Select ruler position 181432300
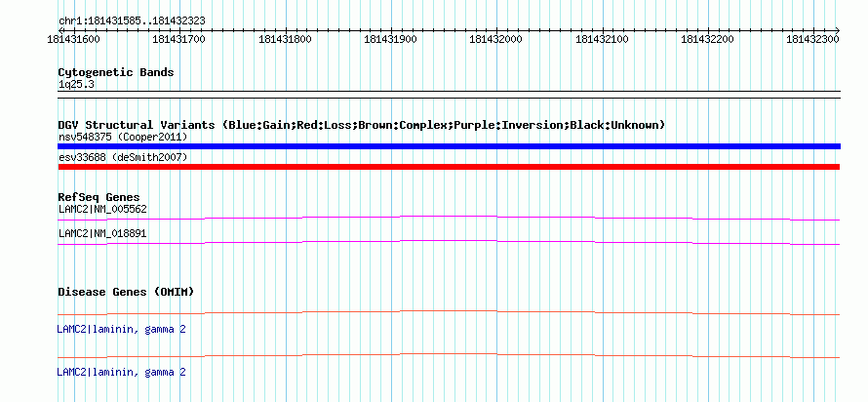The image size is (868, 402). point(813,39)
